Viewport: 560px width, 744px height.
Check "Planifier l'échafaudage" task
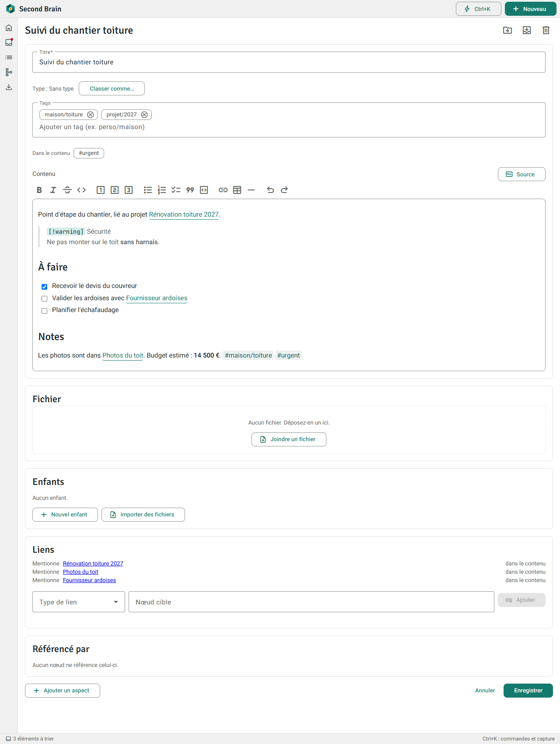point(44,311)
